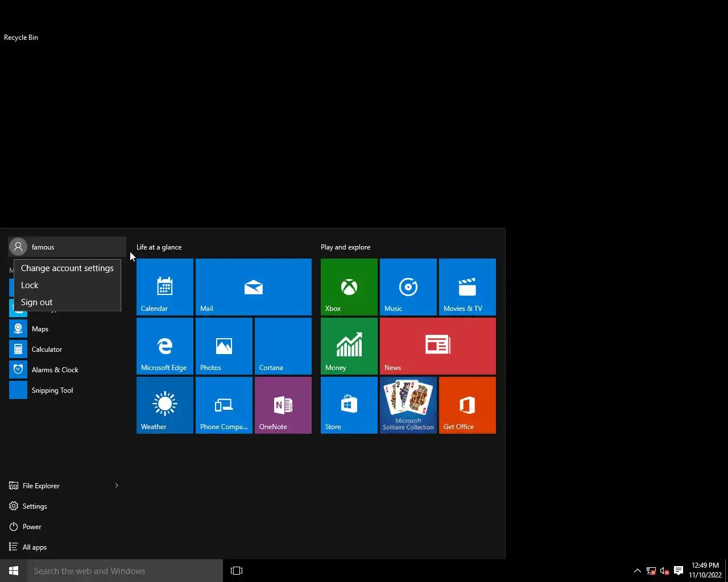The width and height of the screenshot is (728, 582).
Task: Show All apps list
Action: pyautogui.click(x=67, y=547)
